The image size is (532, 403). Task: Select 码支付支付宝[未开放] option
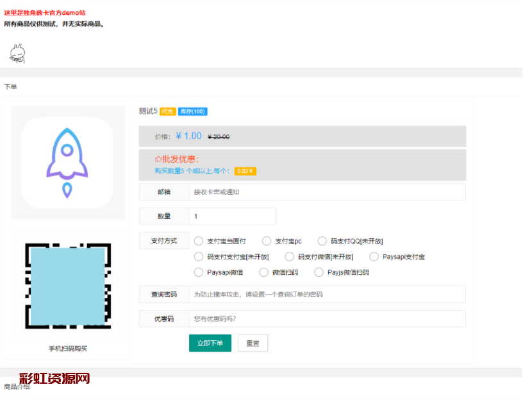(199, 257)
